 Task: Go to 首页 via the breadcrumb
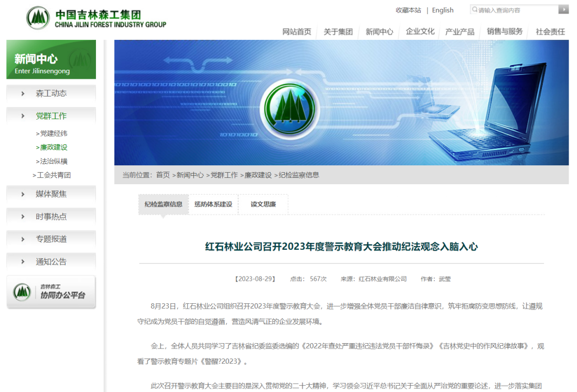(x=163, y=175)
